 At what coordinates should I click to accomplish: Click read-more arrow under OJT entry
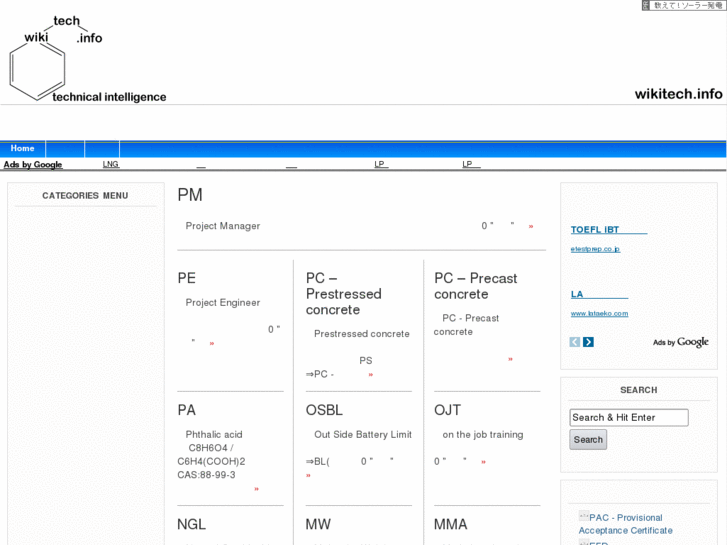pyautogui.click(x=484, y=462)
